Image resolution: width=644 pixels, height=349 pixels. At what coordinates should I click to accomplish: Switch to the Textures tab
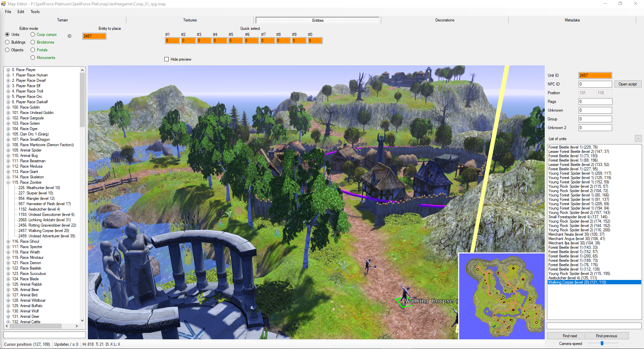coord(190,20)
